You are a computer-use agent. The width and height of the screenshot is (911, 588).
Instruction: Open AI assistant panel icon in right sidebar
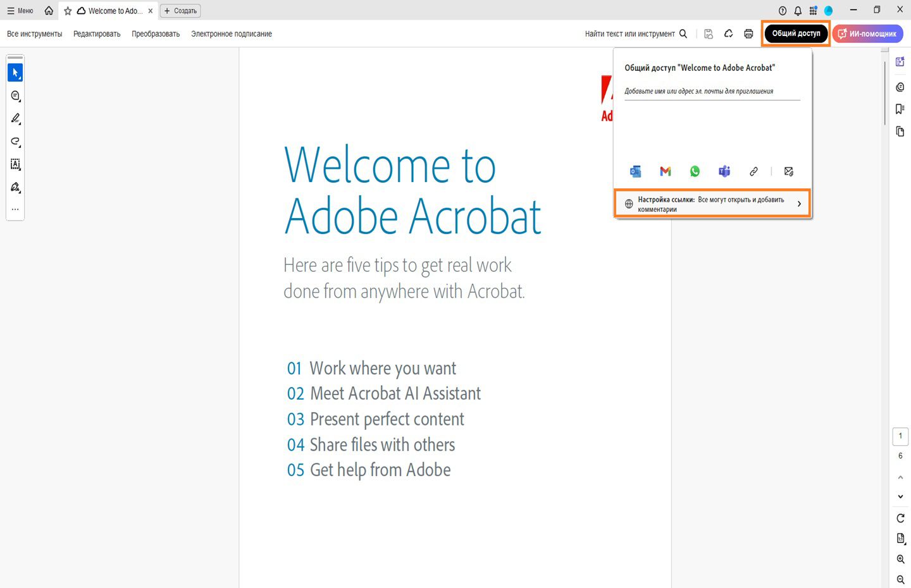click(x=900, y=62)
